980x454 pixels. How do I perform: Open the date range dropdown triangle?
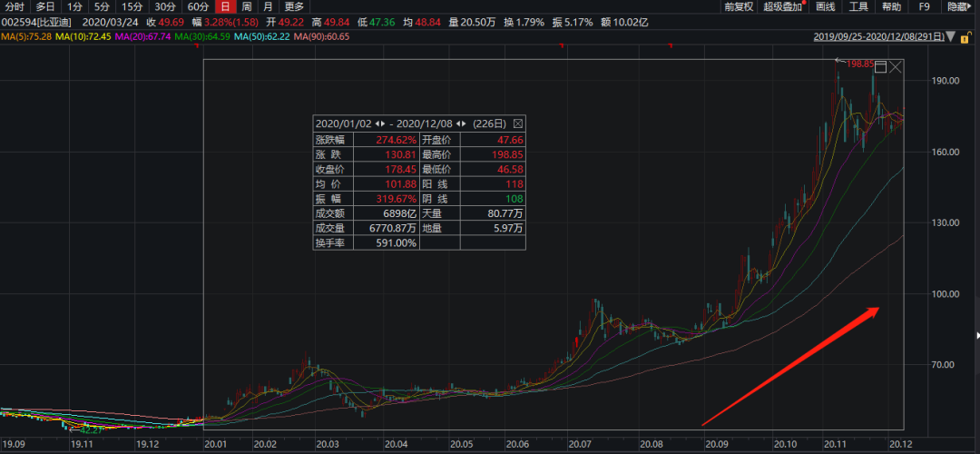(950, 37)
